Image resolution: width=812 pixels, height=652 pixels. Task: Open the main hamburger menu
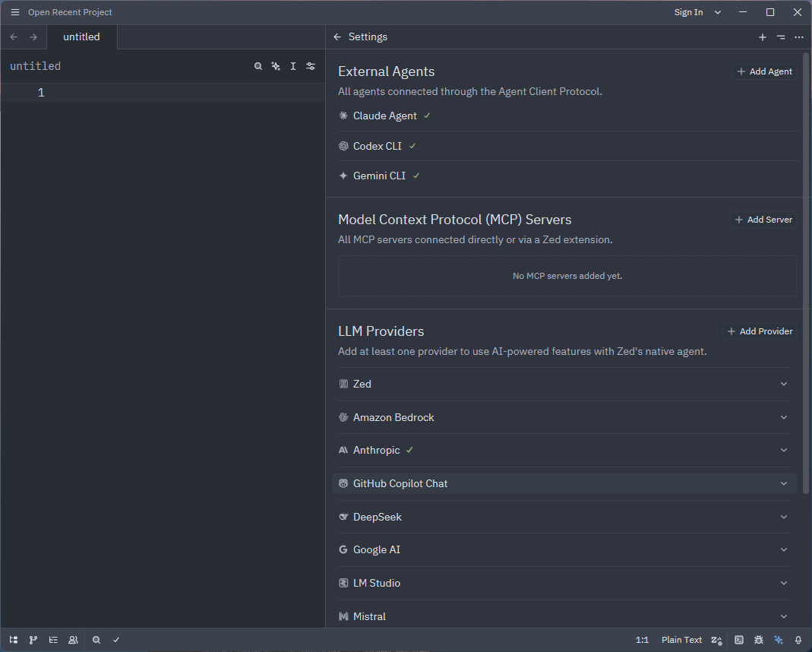pos(15,12)
